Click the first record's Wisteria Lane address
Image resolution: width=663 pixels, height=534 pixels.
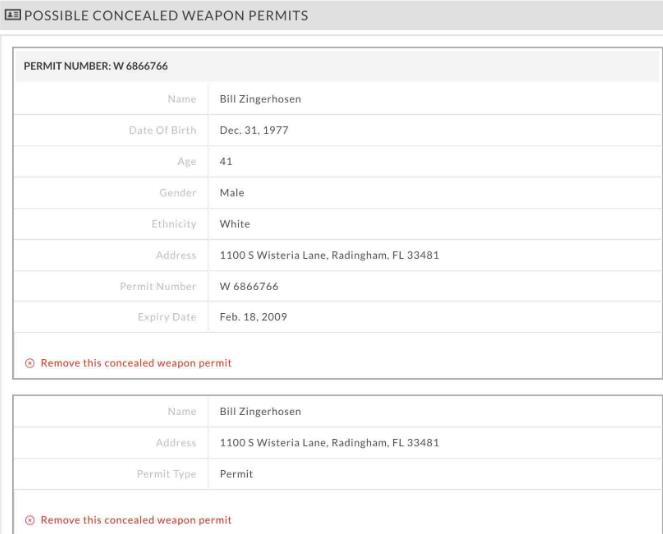tap(329, 255)
